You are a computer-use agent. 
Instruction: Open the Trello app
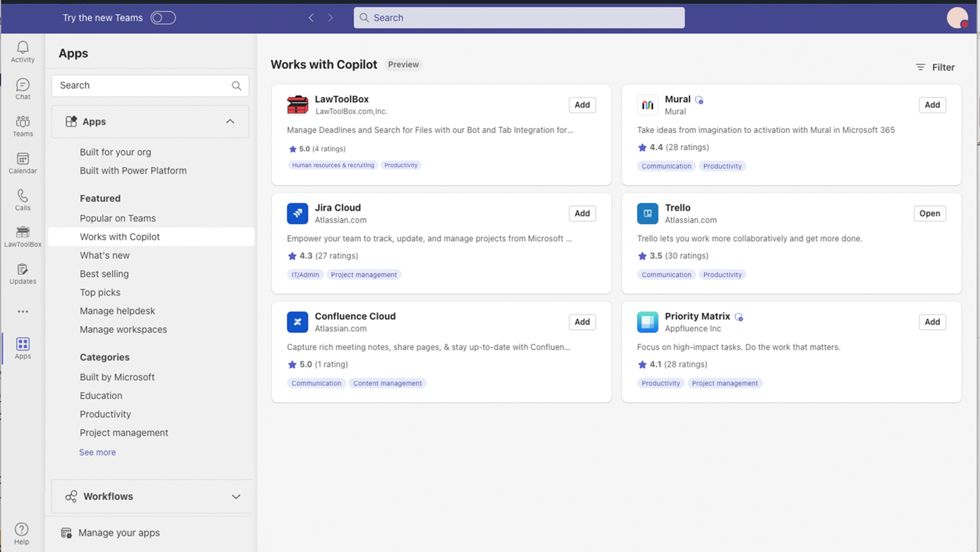pos(929,213)
